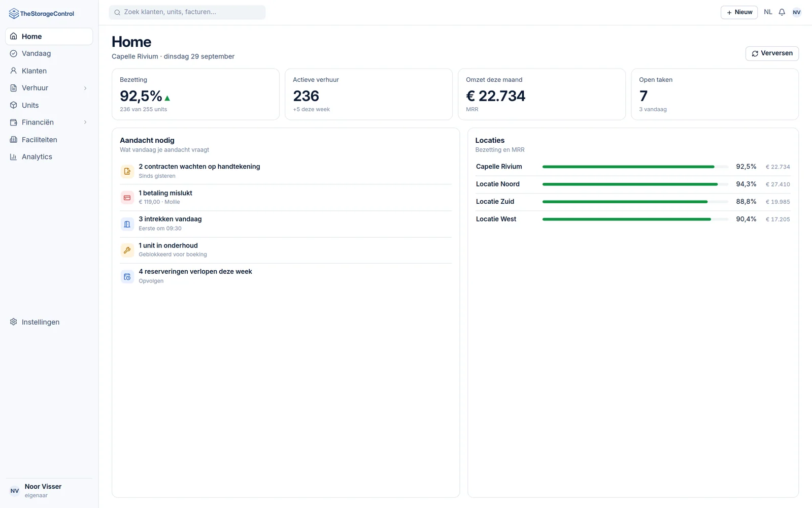Open '1 betaling mislukt' alert
Image resolution: width=812 pixels, height=508 pixels.
pyautogui.click(x=286, y=198)
